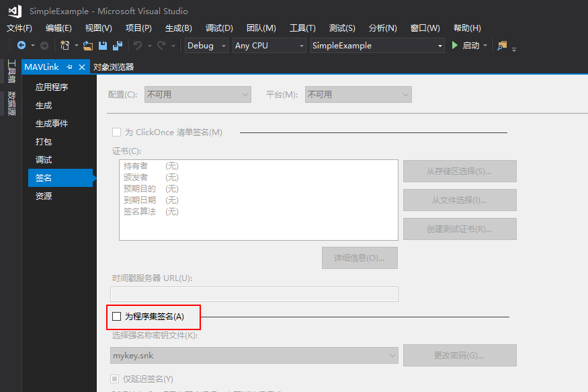
Task: Click 从存储区选择(S)... button
Action: (460, 171)
